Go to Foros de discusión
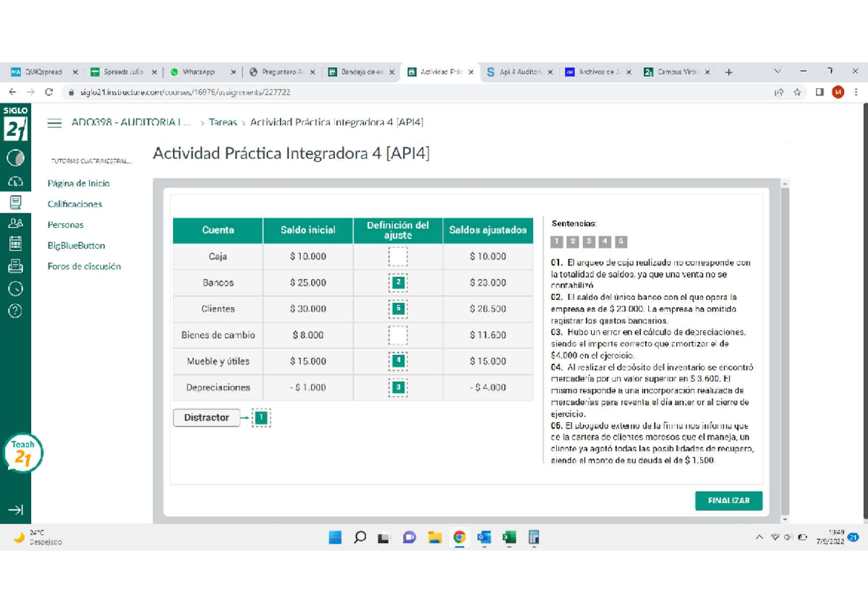The height and width of the screenshot is (613, 868). coord(84,266)
